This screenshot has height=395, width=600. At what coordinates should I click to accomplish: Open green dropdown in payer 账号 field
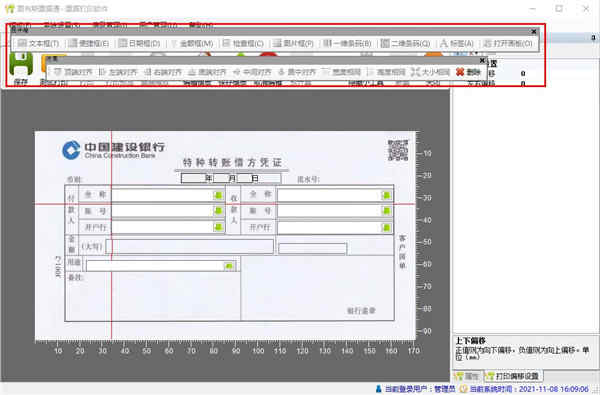click(x=218, y=211)
